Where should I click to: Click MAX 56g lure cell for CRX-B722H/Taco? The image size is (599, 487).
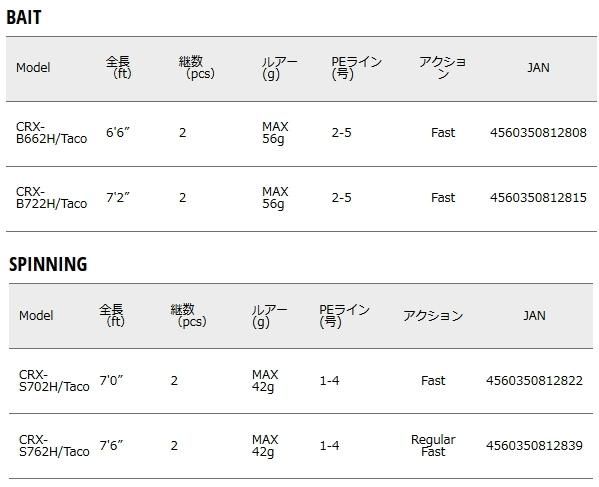275,197
